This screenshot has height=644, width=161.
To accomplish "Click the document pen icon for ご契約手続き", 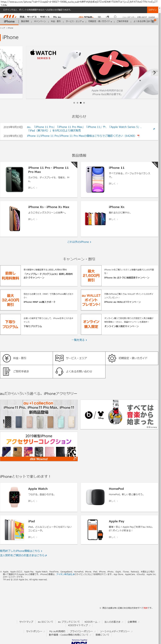I will click(x=7, y=371).
